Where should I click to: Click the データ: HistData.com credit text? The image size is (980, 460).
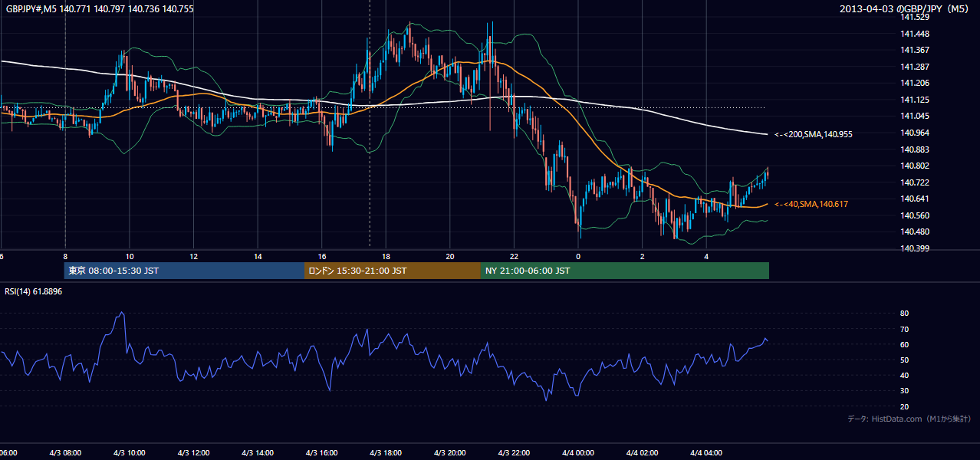tap(909, 419)
